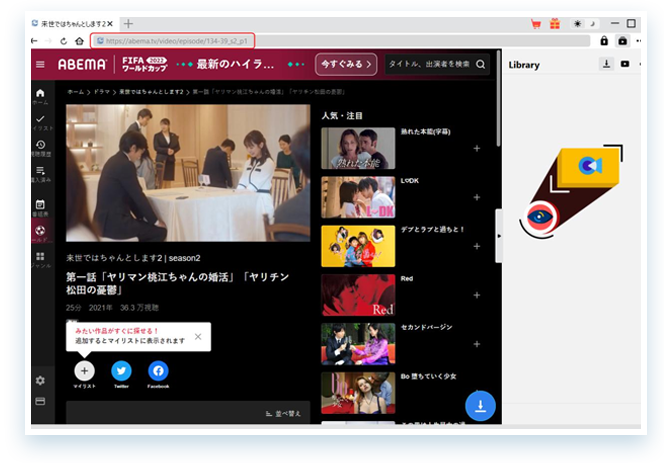Image resolution: width=664 pixels, height=463 pixels.
Task: Toggle the light theme sun icon
Action: tap(577, 24)
